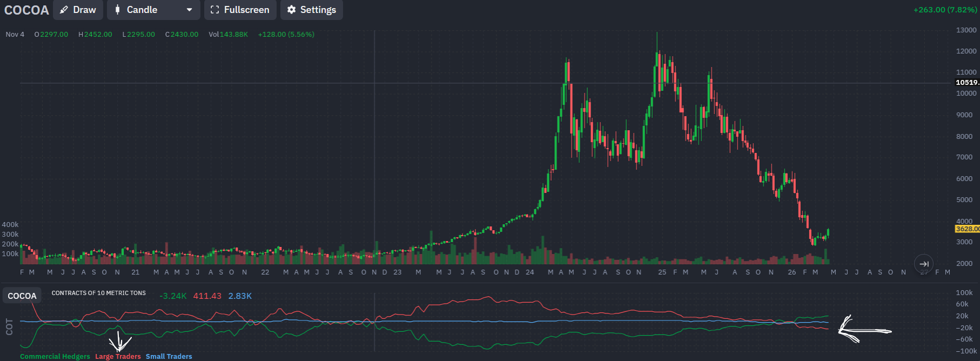Viewport: 980px width, 361px height.
Task: Jump to latest bar with arrow button
Action: point(923,264)
